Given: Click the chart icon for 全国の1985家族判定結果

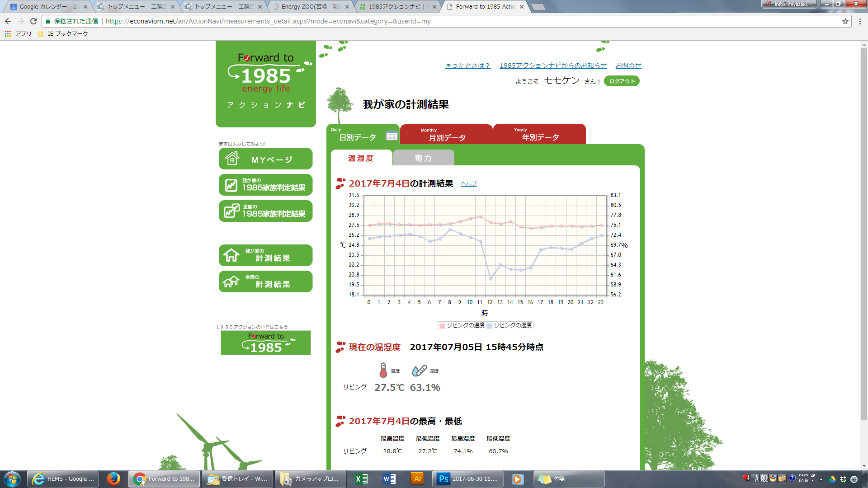Looking at the screenshot, I should (231, 211).
